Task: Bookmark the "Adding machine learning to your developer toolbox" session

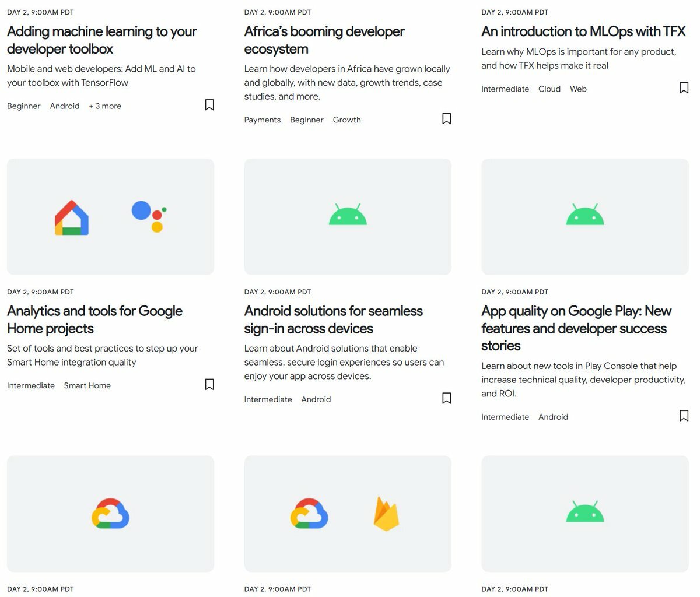Action: [209, 105]
